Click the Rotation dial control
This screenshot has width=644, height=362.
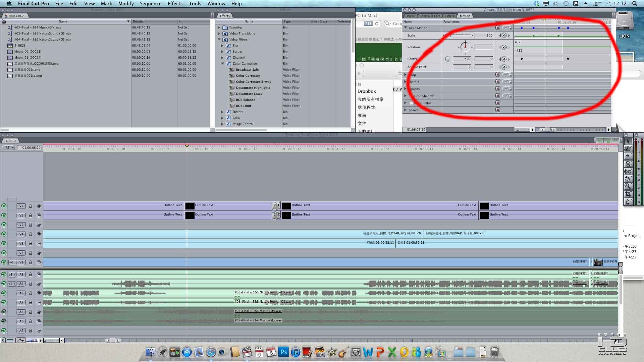pos(465,47)
